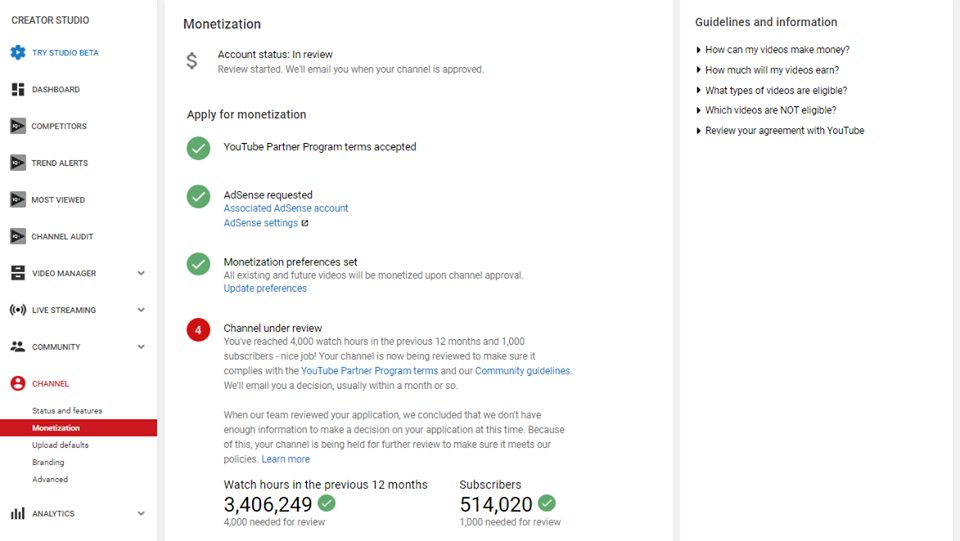Click the subscribers value 514,020
Image resolution: width=960 pixels, height=541 pixels.
tap(496, 504)
